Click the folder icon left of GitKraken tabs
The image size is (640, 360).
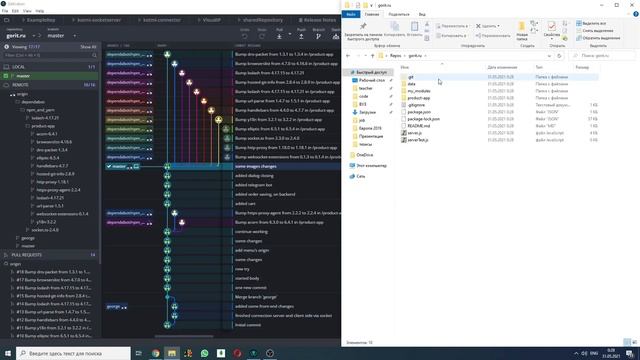7,20
